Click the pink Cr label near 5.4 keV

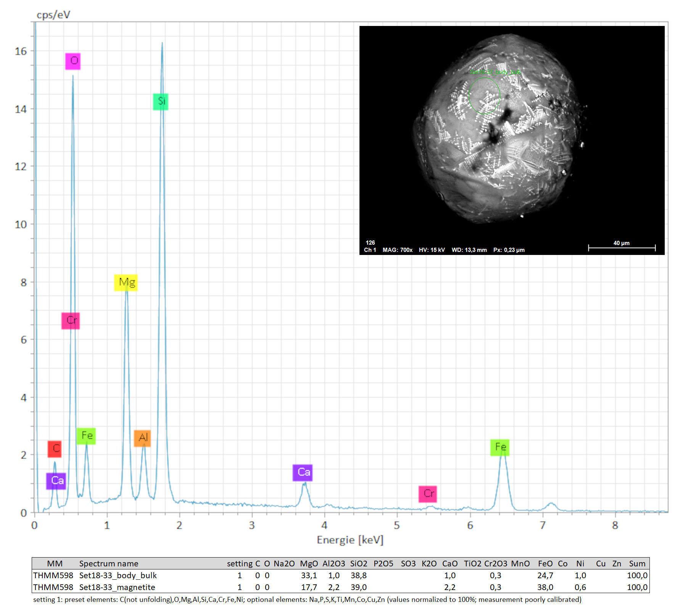click(428, 494)
